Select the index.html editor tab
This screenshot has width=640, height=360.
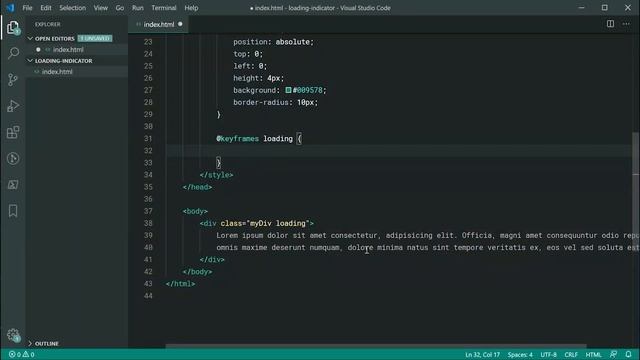(159, 24)
